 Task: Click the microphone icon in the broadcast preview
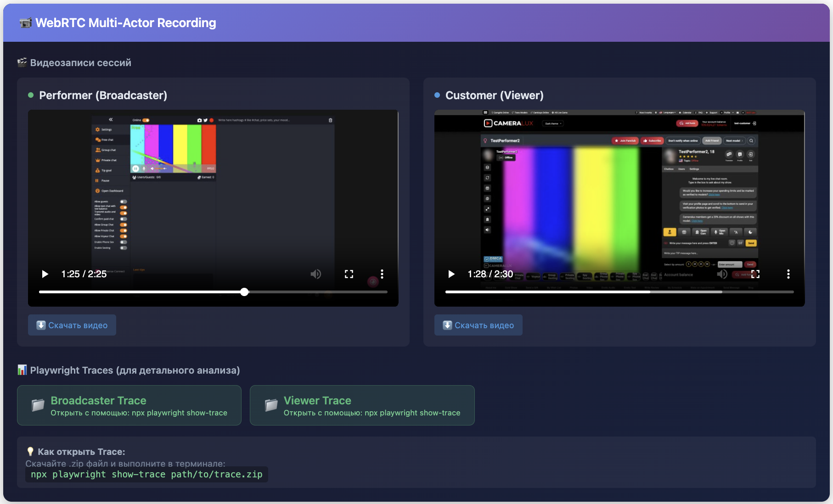click(144, 168)
